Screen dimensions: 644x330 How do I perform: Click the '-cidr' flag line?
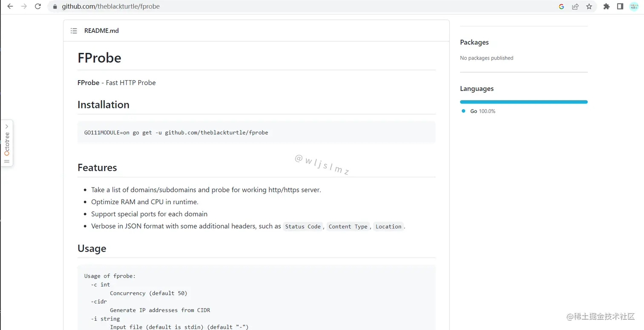pos(99,301)
